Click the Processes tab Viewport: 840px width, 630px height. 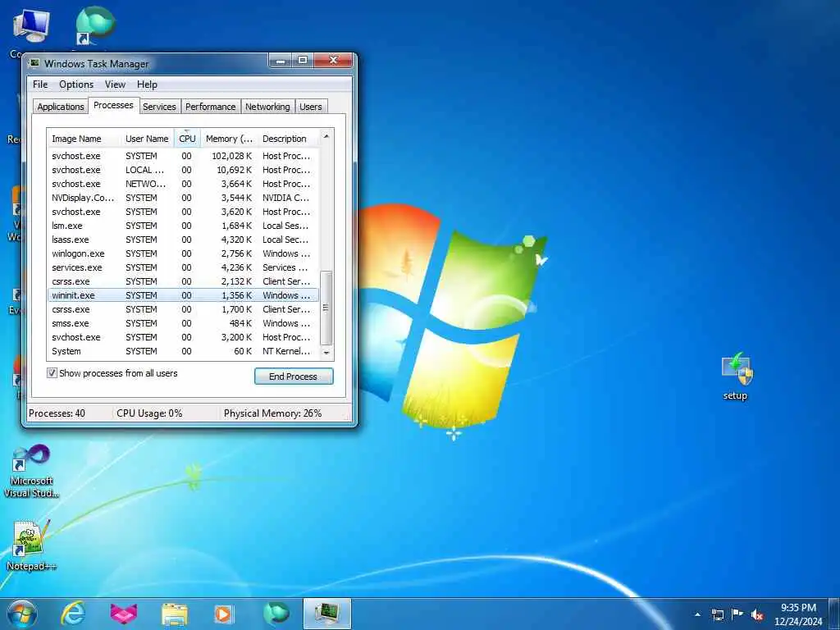pyautogui.click(x=113, y=106)
